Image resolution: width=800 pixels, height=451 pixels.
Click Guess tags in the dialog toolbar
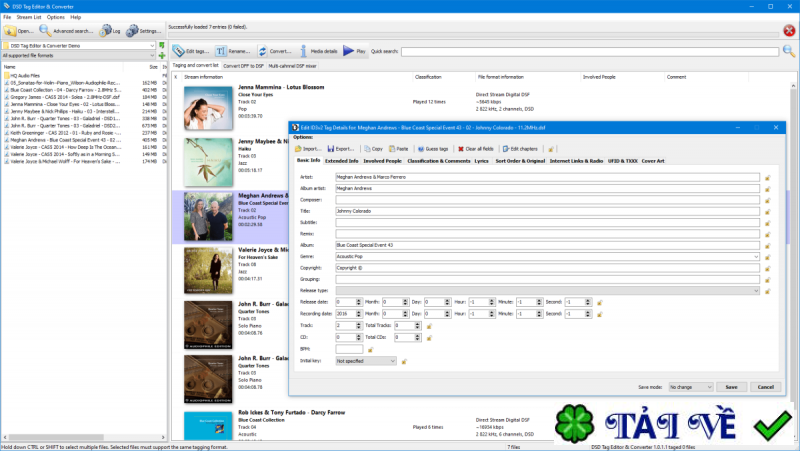431,148
